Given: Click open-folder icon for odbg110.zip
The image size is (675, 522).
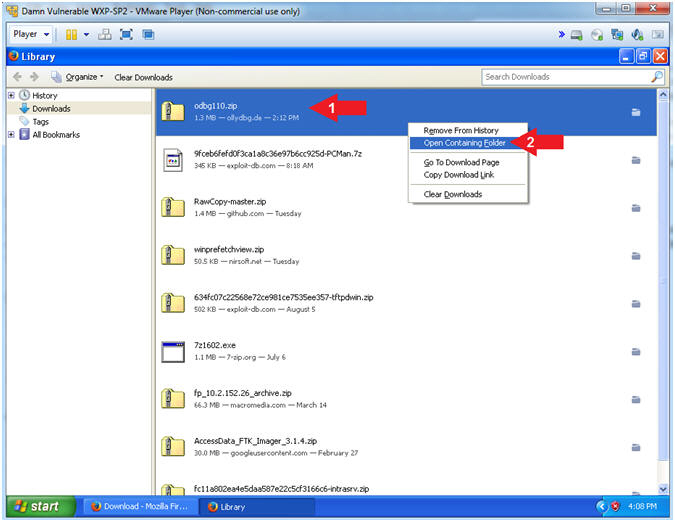Looking at the screenshot, I should tap(636, 112).
